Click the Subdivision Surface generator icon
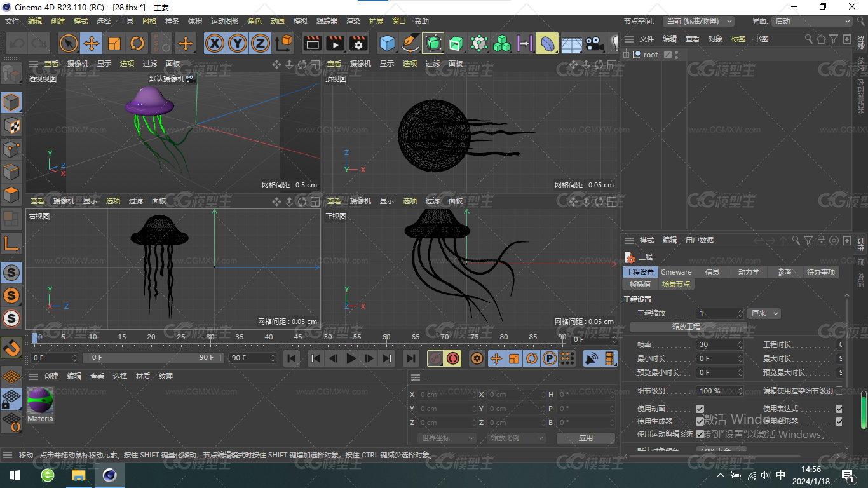 [x=433, y=43]
